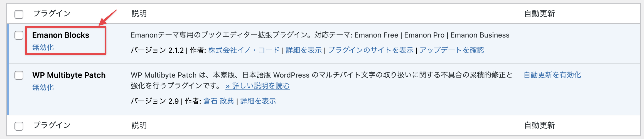Click 詳細を表示 for Emanon Blocks
Image resolution: width=644 pixels, height=139 pixels.
[x=304, y=50]
